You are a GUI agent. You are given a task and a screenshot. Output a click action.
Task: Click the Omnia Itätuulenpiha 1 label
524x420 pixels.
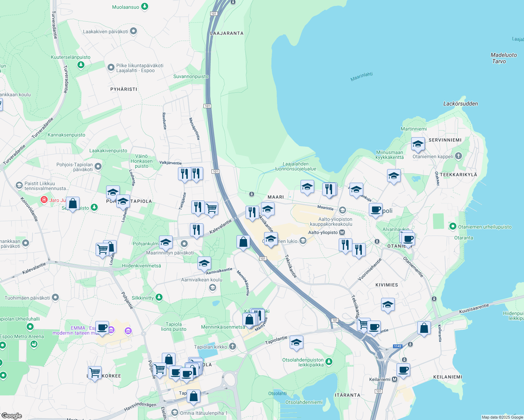pos(204,413)
